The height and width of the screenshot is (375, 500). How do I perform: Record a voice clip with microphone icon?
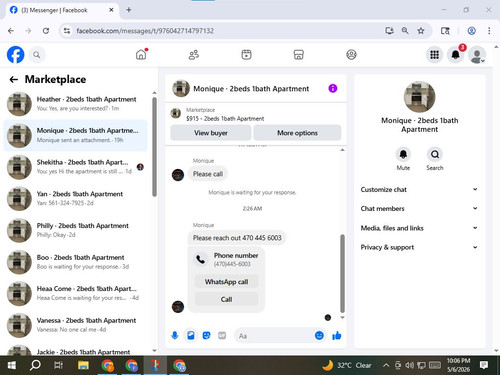click(175, 335)
